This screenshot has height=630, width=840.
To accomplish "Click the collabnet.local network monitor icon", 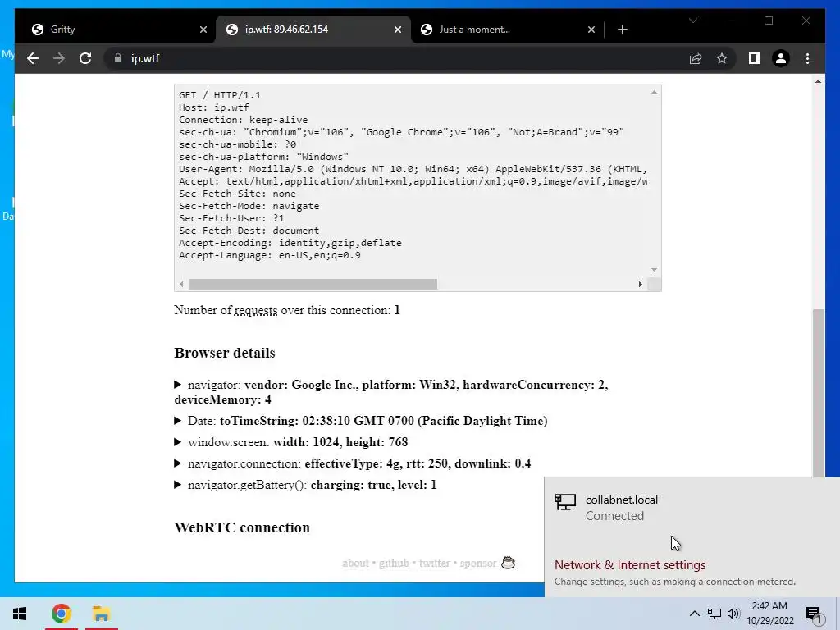I will pyautogui.click(x=564, y=503).
